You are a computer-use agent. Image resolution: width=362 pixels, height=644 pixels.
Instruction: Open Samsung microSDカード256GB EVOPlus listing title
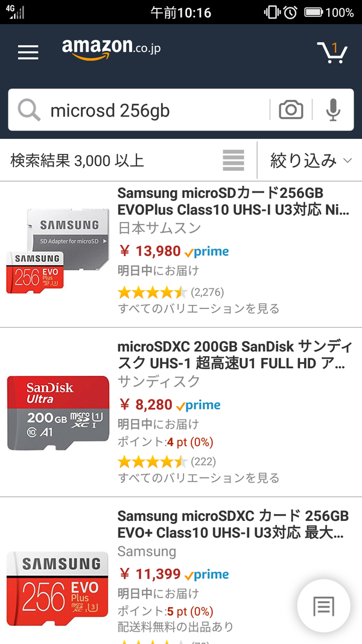233,202
